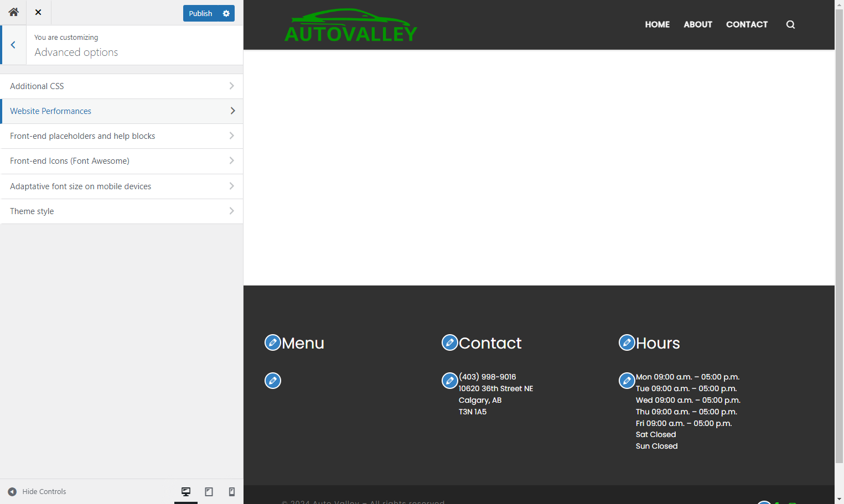Open Website Performances section

pos(122,111)
